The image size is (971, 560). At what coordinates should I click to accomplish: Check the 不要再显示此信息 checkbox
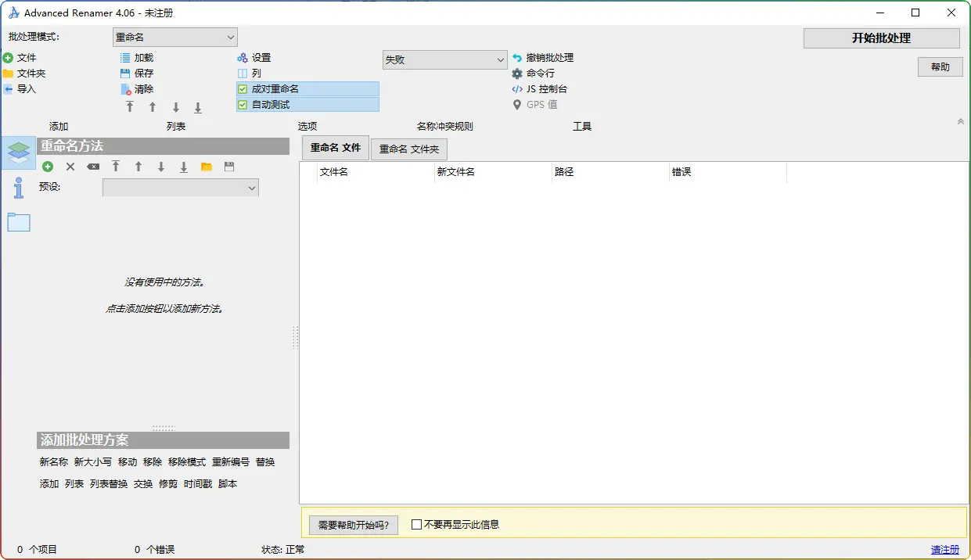pyautogui.click(x=416, y=525)
